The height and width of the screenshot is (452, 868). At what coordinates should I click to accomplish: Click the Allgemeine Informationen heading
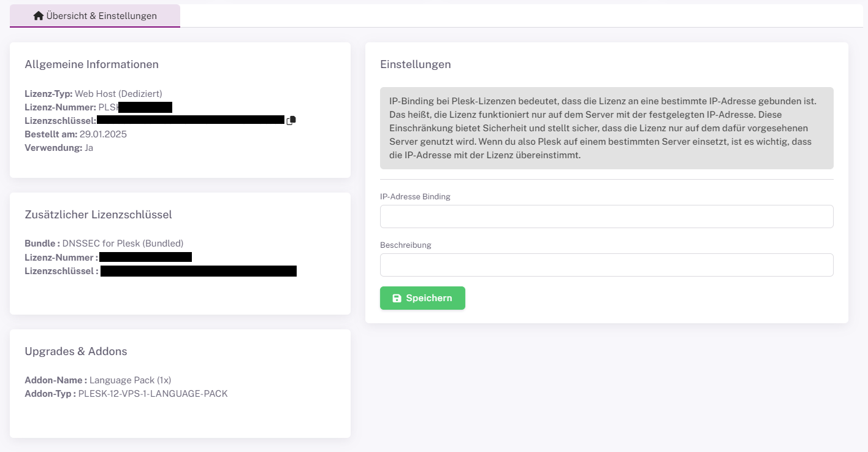coord(91,64)
